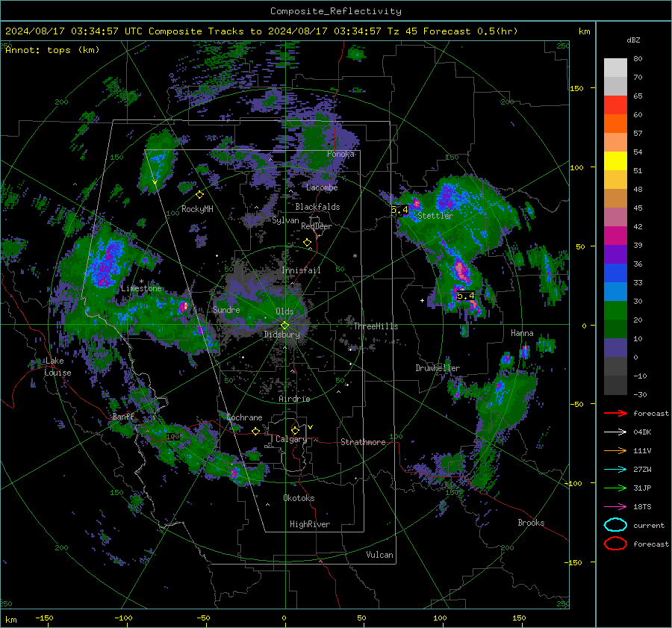
Task: Click the yellow diamond marker above RockyMH
Action: pos(199,195)
